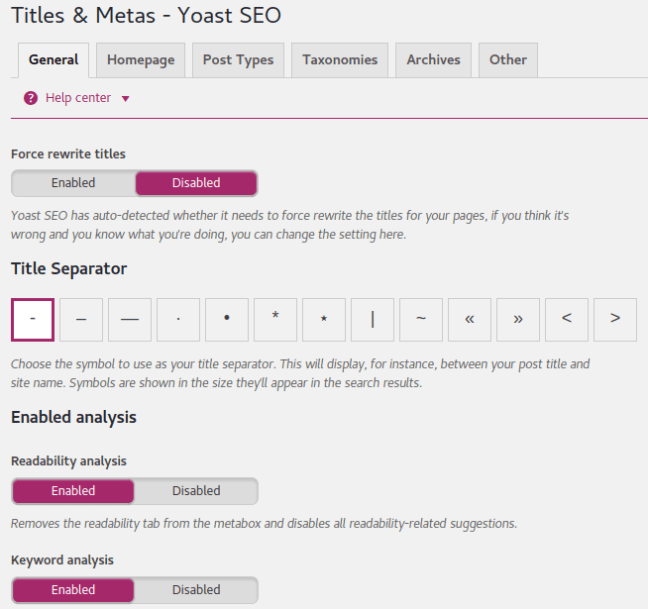Go to the Other tab
The width and height of the screenshot is (648, 609).
(x=508, y=60)
